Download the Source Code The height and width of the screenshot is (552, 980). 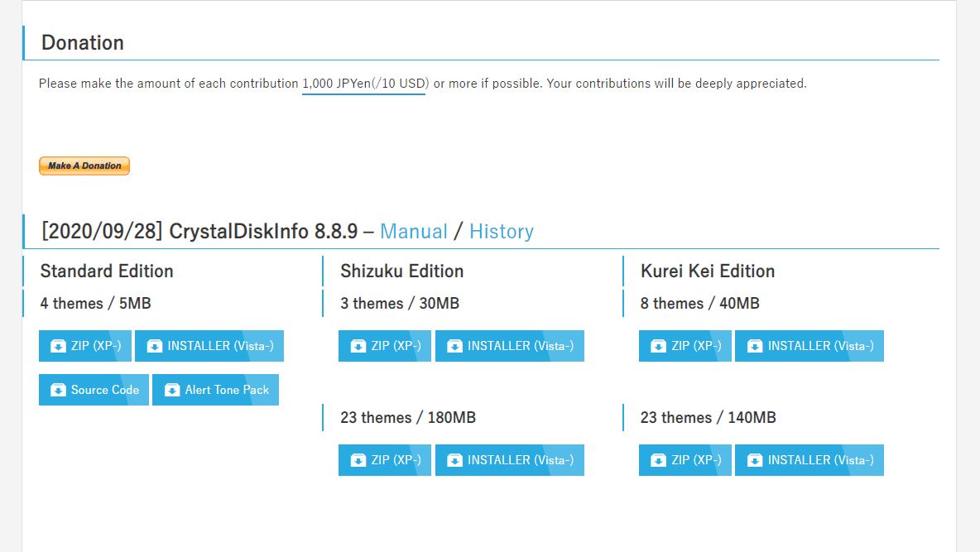click(x=94, y=390)
